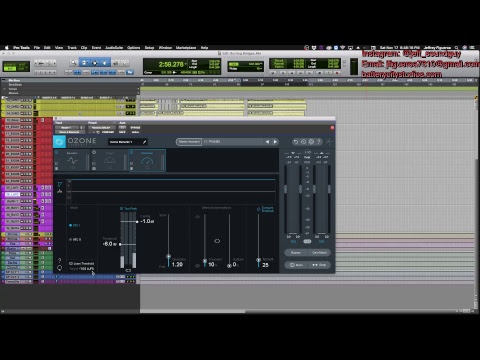Select IRC II maximizer mode
Viewport: 480px width, 360px height.
[75, 240]
